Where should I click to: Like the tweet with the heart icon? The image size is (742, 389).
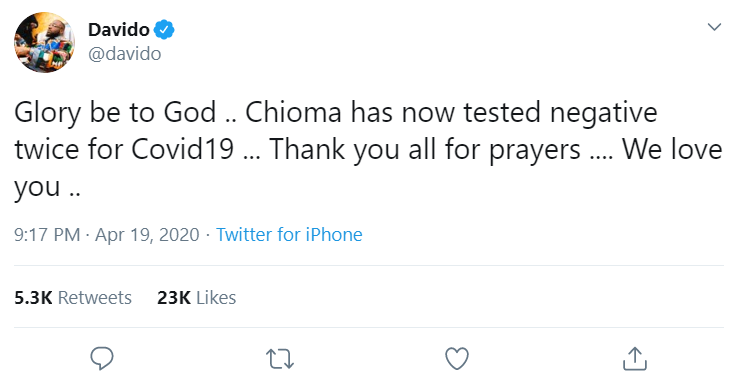[x=457, y=358]
